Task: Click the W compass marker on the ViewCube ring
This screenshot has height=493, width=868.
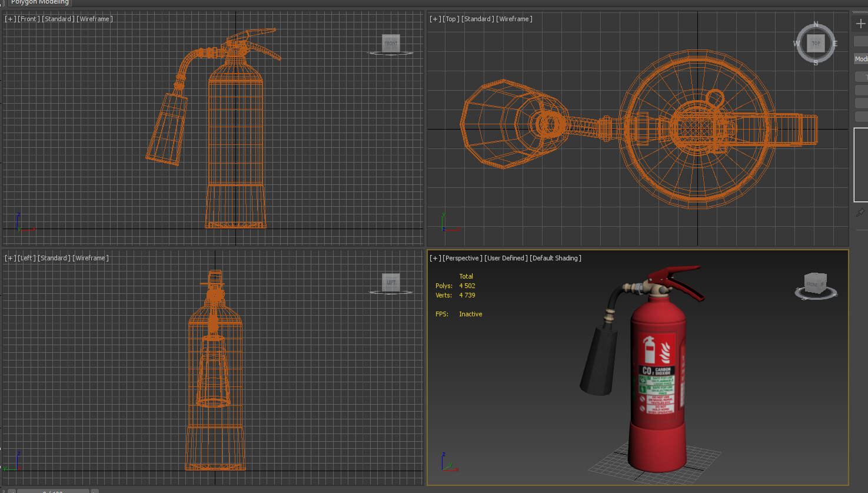Action: (797, 44)
